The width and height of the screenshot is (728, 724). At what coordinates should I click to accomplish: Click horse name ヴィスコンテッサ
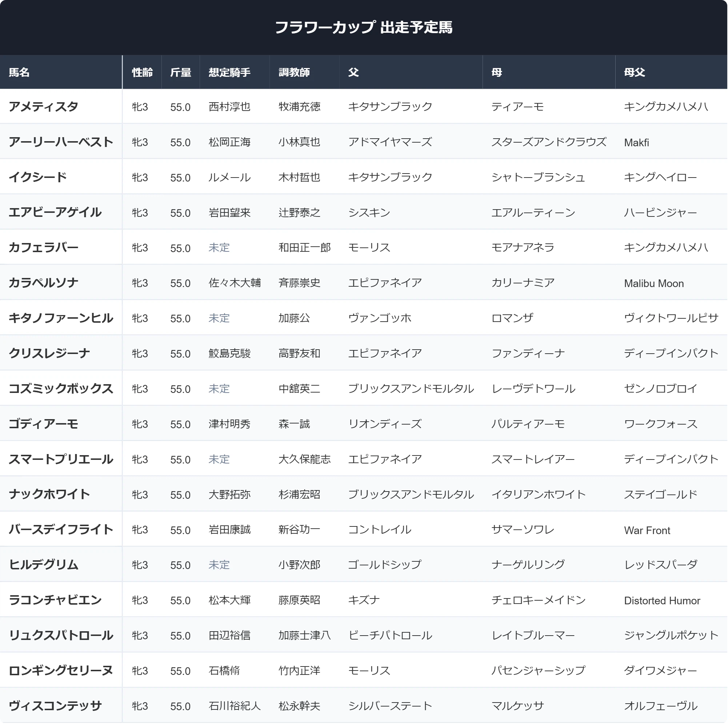coord(55,706)
